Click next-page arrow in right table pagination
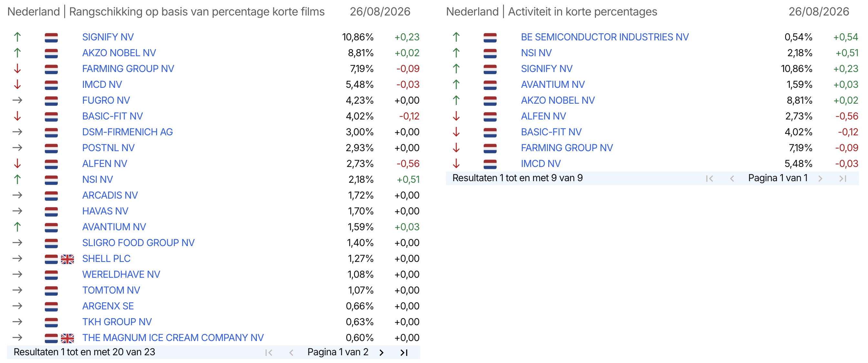Screen dimensions: 868x363 click(x=820, y=179)
